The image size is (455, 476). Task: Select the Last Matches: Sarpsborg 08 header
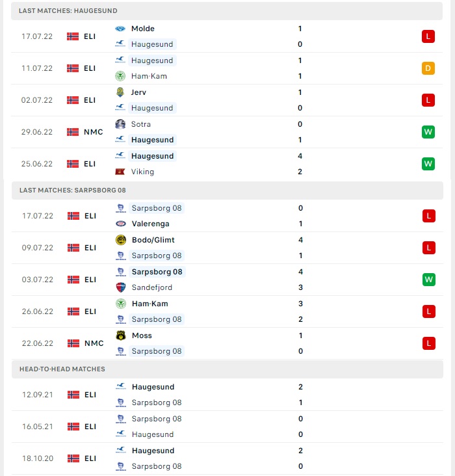click(x=227, y=191)
